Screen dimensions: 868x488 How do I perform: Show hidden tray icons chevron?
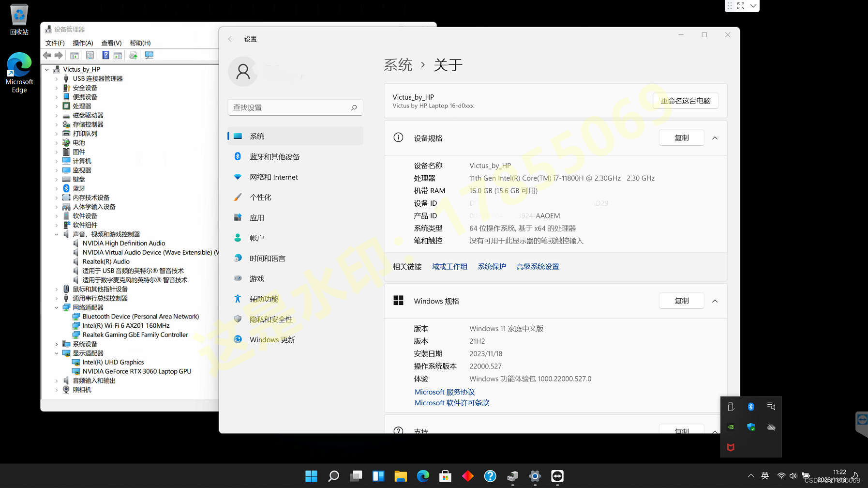750,476
